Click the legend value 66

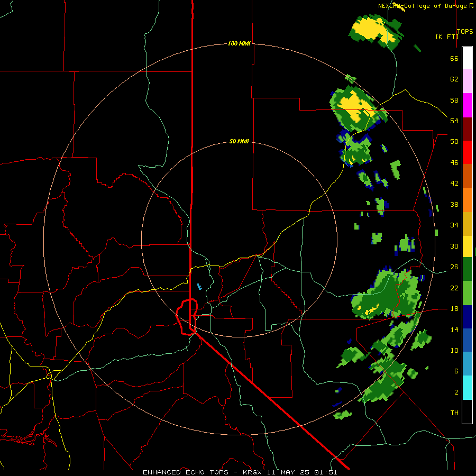pos(454,58)
